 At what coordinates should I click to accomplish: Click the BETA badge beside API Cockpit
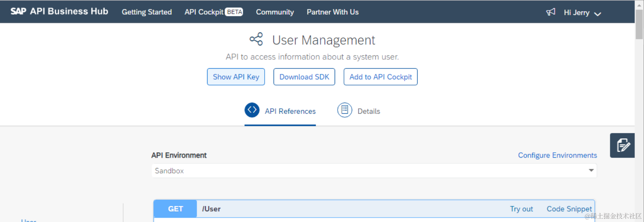click(x=234, y=12)
